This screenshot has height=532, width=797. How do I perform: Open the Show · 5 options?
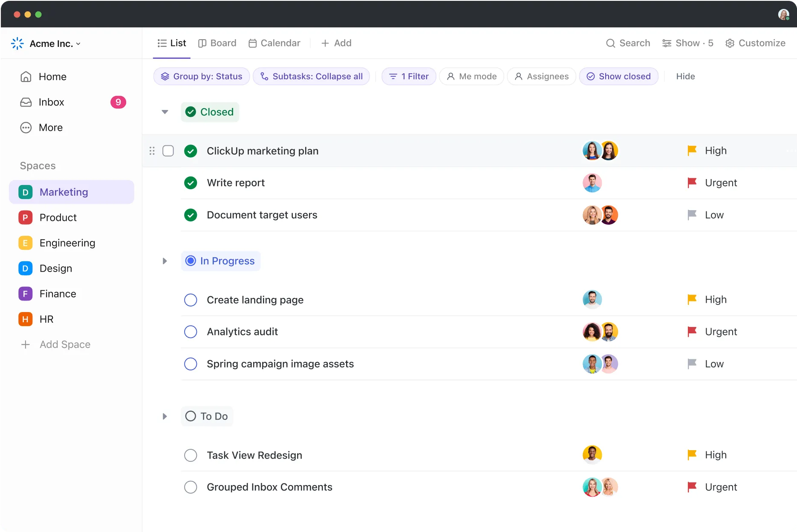(687, 43)
